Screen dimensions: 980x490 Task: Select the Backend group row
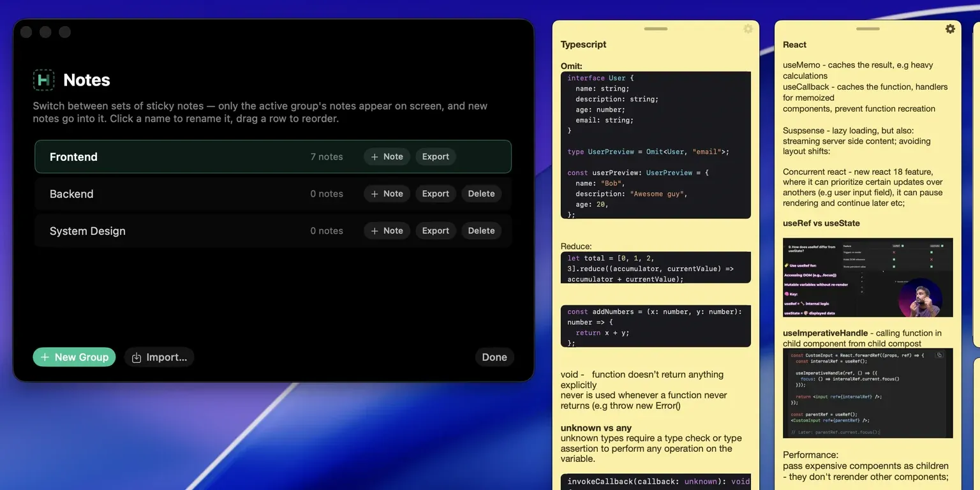click(273, 194)
